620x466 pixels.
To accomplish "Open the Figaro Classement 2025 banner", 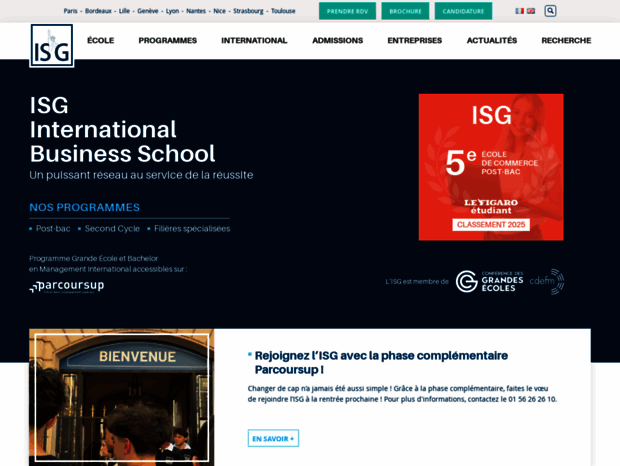I will (491, 167).
